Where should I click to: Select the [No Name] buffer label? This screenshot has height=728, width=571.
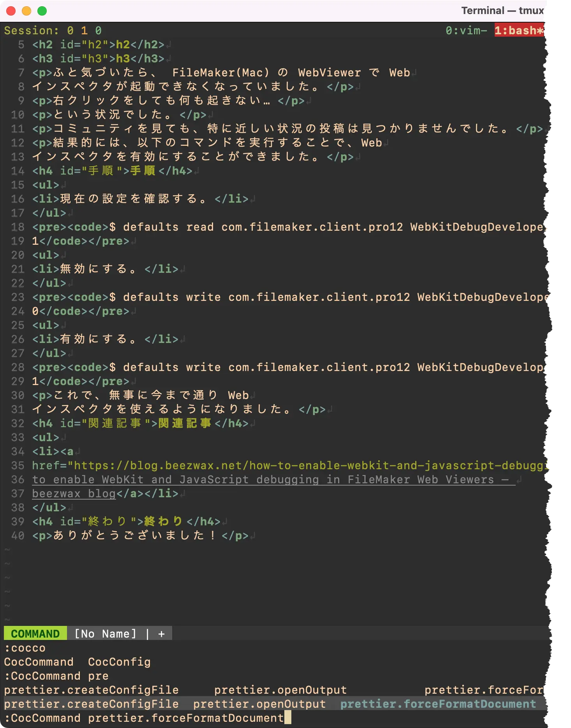pos(105,634)
